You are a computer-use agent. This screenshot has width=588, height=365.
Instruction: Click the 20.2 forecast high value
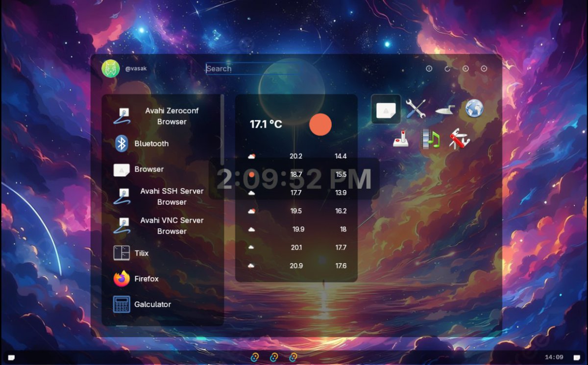point(296,156)
